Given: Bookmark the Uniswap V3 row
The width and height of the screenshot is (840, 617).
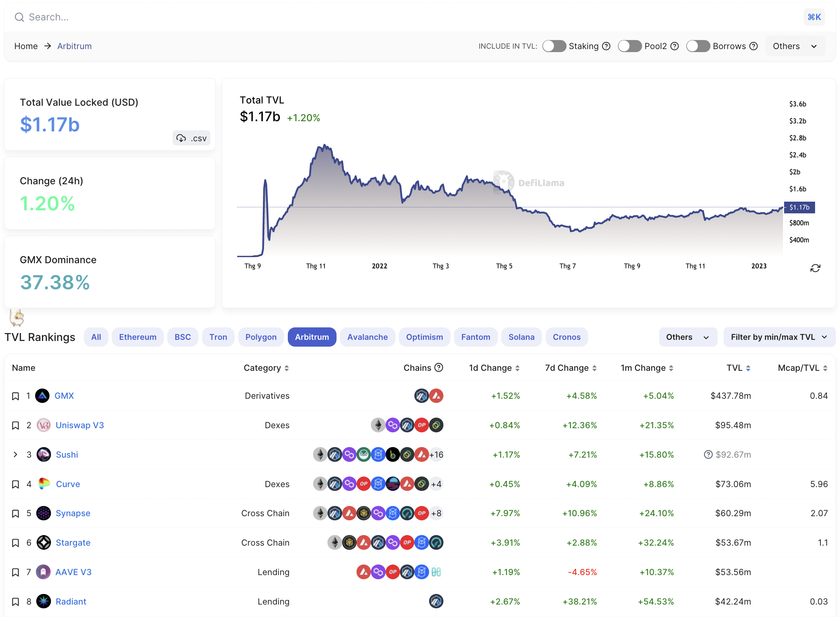Looking at the screenshot, I should click(15, 426).
